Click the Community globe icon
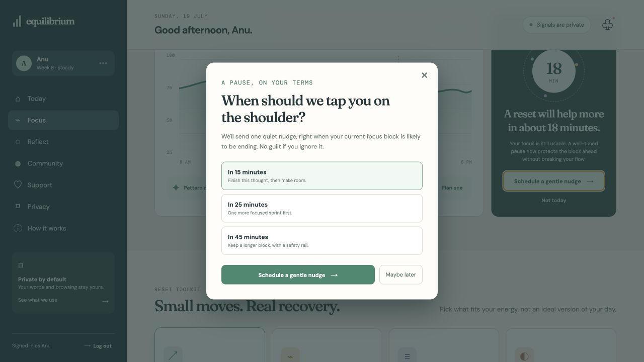The width and height of the screenshot is (644, 362). (x=18, y=163)
